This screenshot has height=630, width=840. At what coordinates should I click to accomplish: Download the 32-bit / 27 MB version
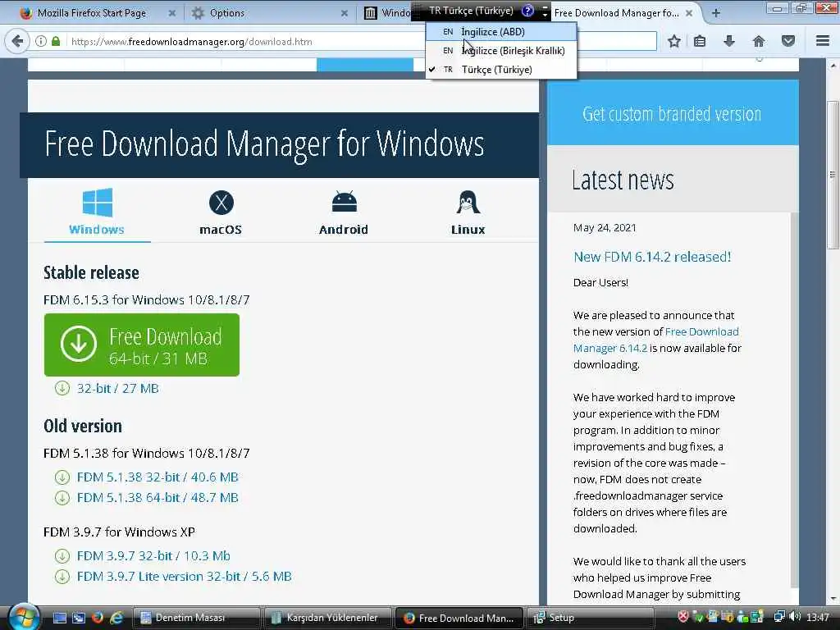click(118, 388)
